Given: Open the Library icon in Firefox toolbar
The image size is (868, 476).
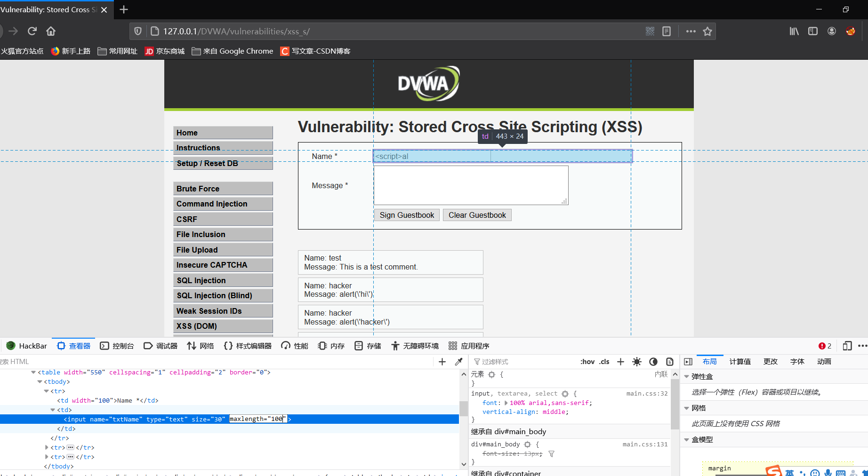Looking at the screenshot, I should [794, 31].
